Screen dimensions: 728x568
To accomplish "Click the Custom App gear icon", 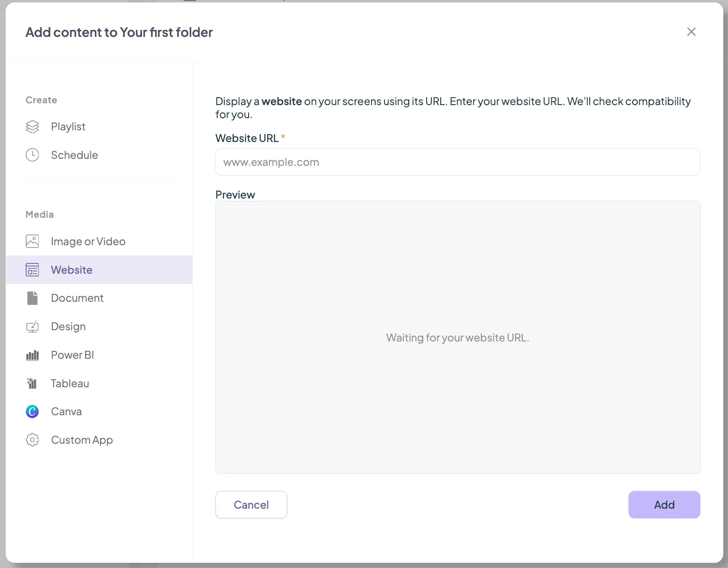I will pos(32,440).
